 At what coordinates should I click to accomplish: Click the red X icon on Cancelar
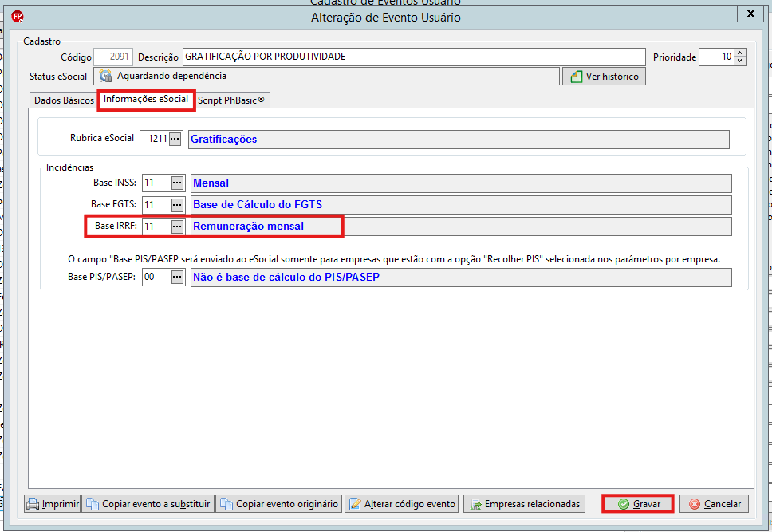click(695, 504)
